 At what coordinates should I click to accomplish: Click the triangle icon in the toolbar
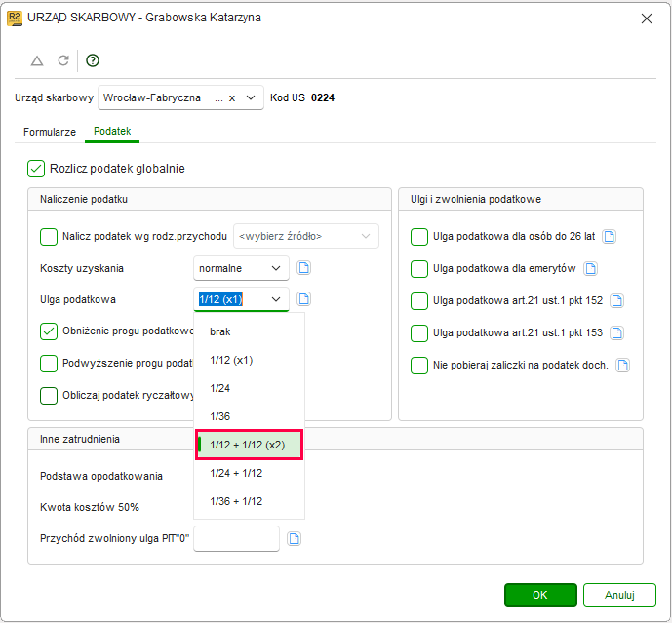pos(37,60)
